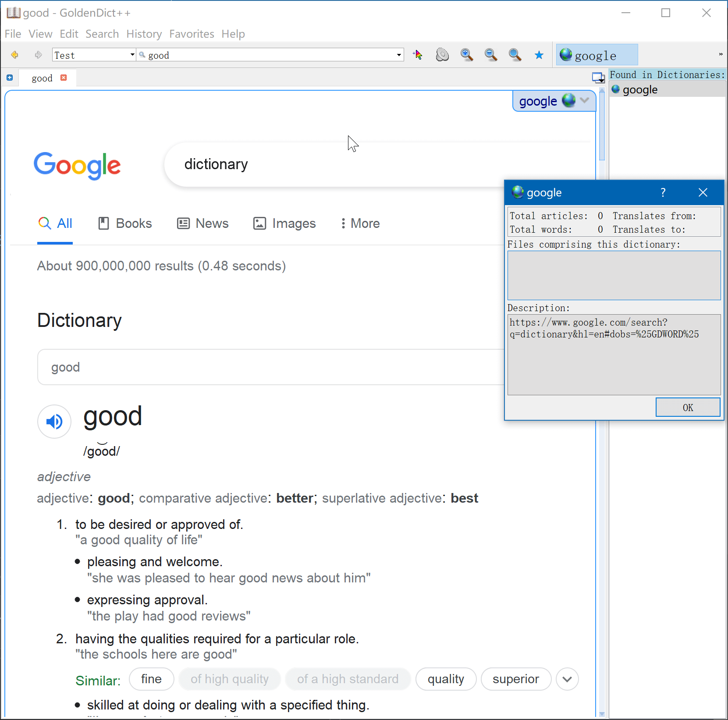The height and width of the screenshot is (720, 728).
Task: Open the Favorites menu
Action: tap(192, 34)
